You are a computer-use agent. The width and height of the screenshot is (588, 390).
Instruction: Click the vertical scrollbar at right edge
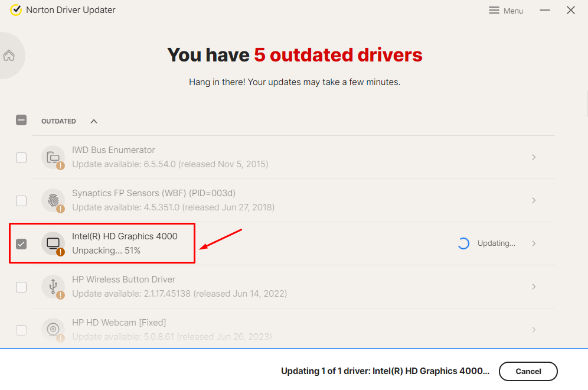586,105
